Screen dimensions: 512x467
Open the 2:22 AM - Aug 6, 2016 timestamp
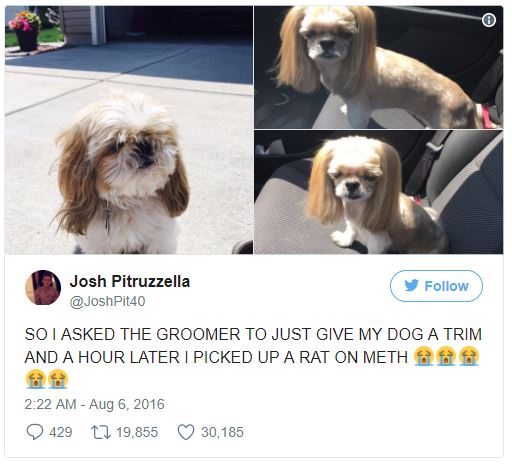click(94, 404)
